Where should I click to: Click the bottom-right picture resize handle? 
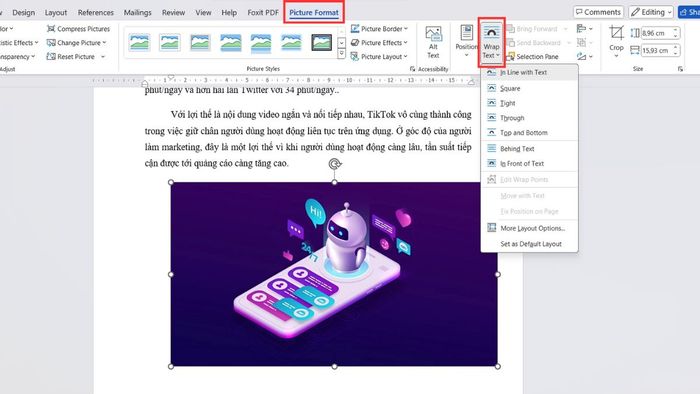498,366
